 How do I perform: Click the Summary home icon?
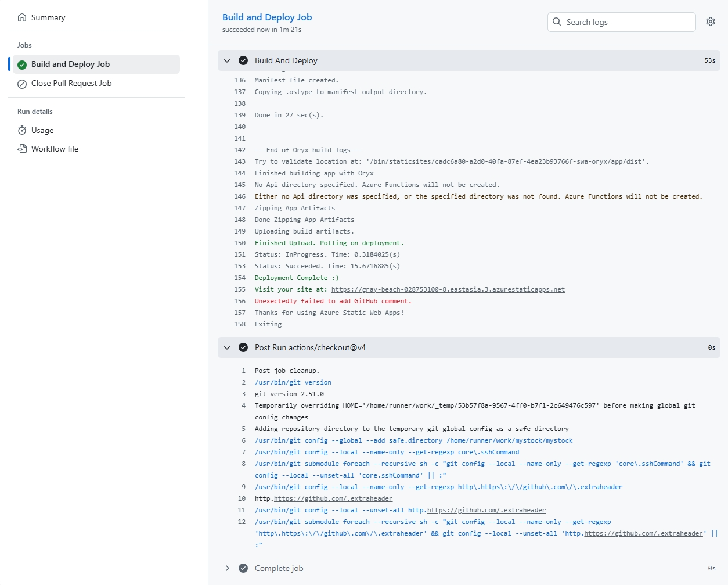[x=22, y=17]
